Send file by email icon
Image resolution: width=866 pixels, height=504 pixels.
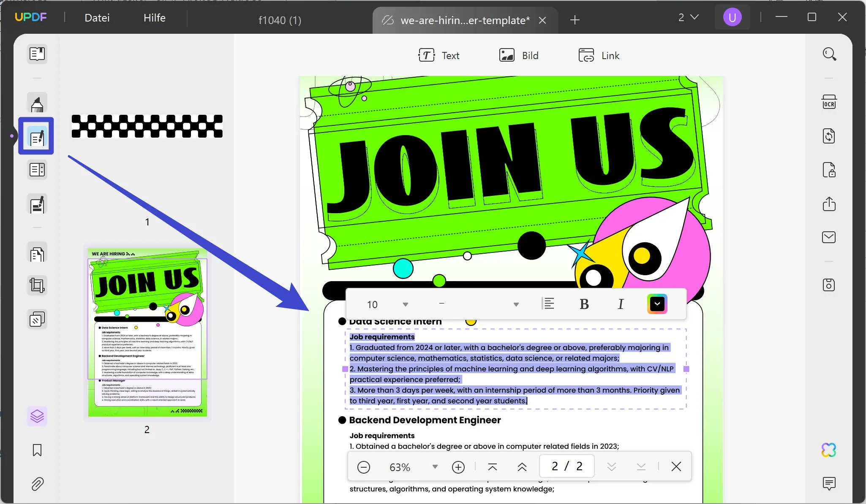[829, 237]
